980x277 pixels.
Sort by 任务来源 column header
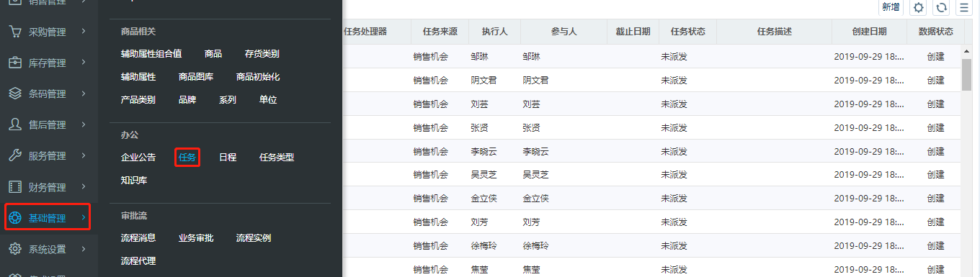click(x=440, y=32)
